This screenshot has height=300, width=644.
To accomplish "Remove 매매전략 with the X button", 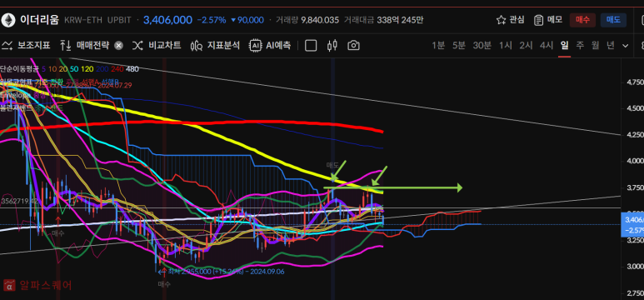I will tap(118, 46).
